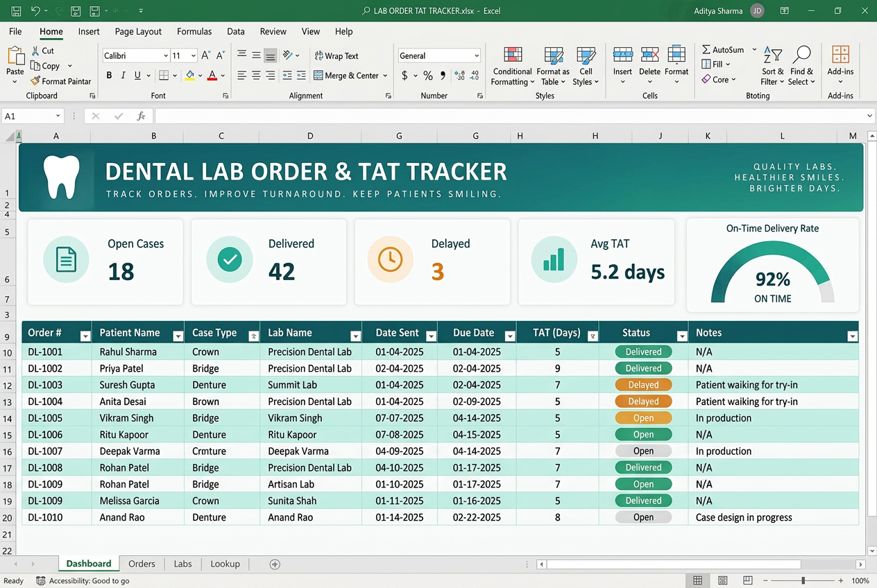
Task: Click Insert cells icon
Action: tap(622, 55)
